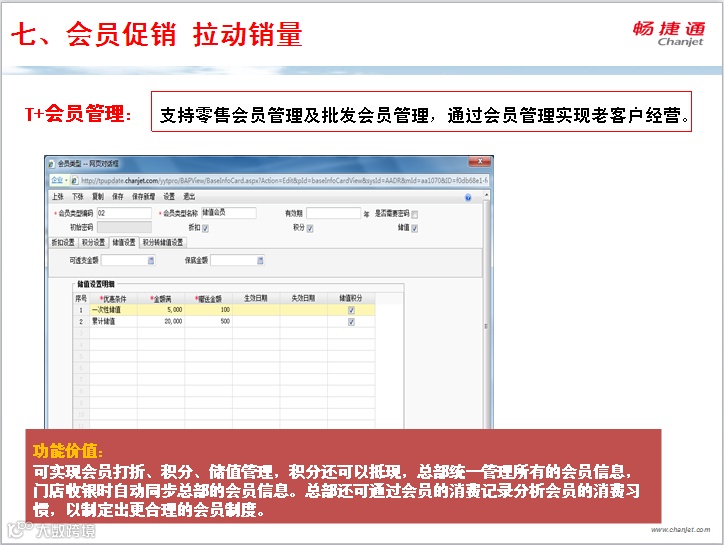Click the 可透支金额 input field

[x=128, y=260]
